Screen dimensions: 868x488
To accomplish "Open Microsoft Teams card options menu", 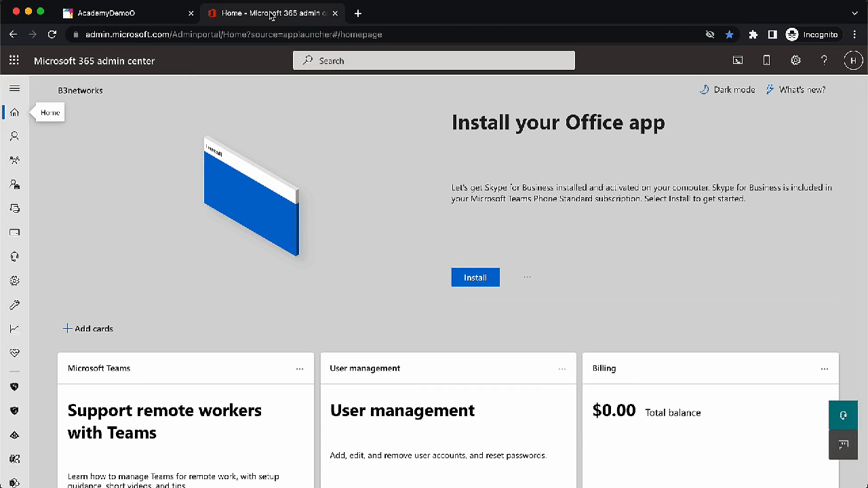I will tap(300, 369).
